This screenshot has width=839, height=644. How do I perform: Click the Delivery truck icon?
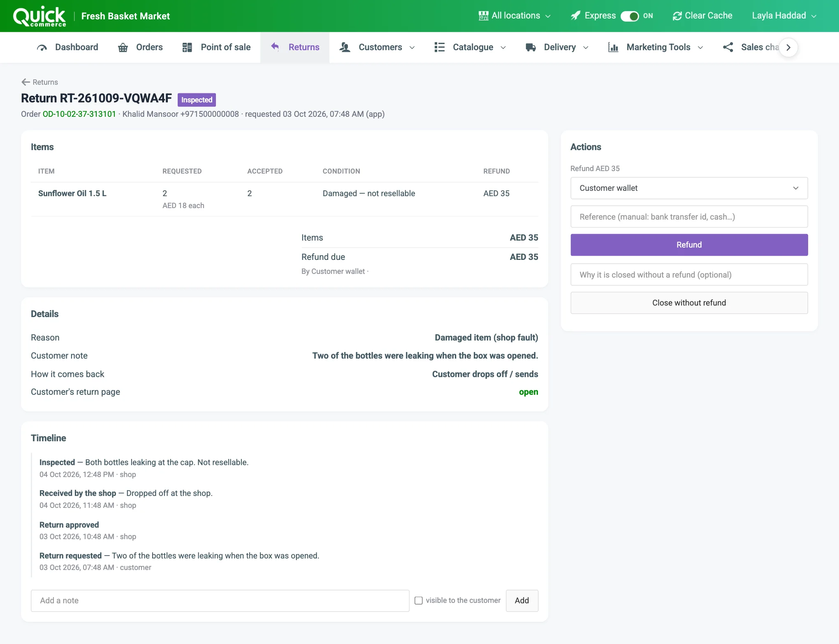(x=531, y=47)
